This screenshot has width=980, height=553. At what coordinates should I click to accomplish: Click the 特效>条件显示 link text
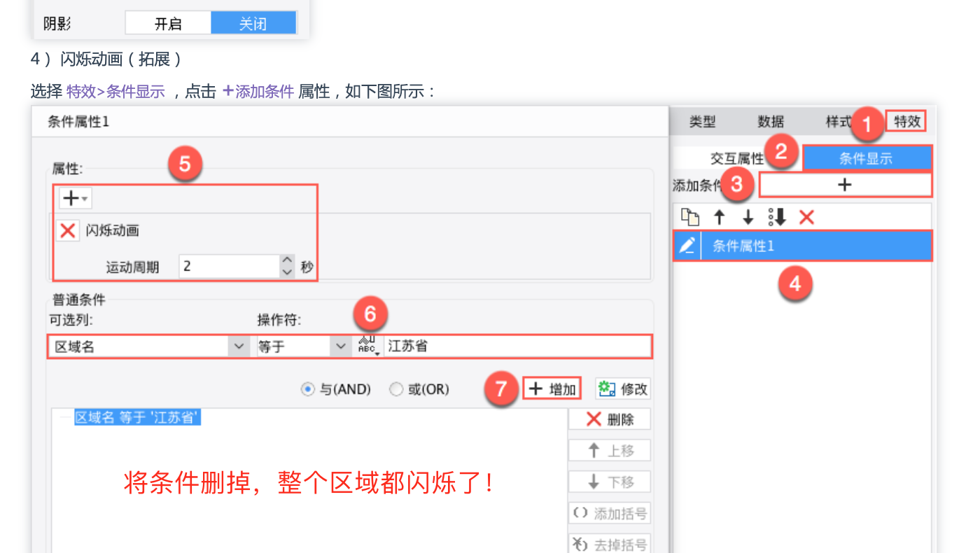coord(115,92)
